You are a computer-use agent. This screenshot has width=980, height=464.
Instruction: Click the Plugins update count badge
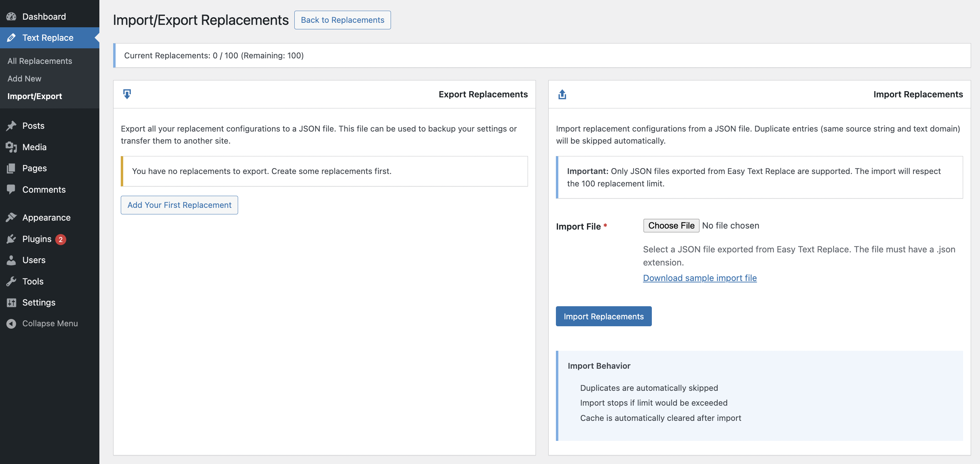(x=61, y=239)
